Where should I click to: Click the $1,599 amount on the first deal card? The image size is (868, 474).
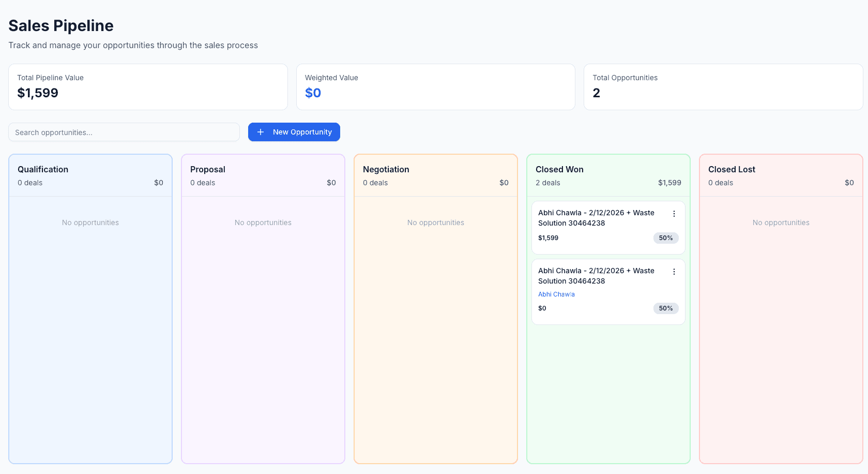[548, 238]
